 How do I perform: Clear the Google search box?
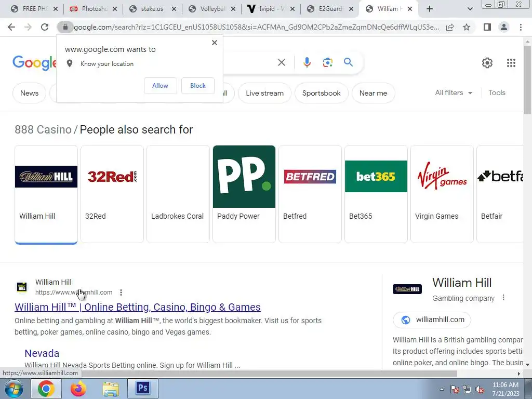click(x=281, y=62)
